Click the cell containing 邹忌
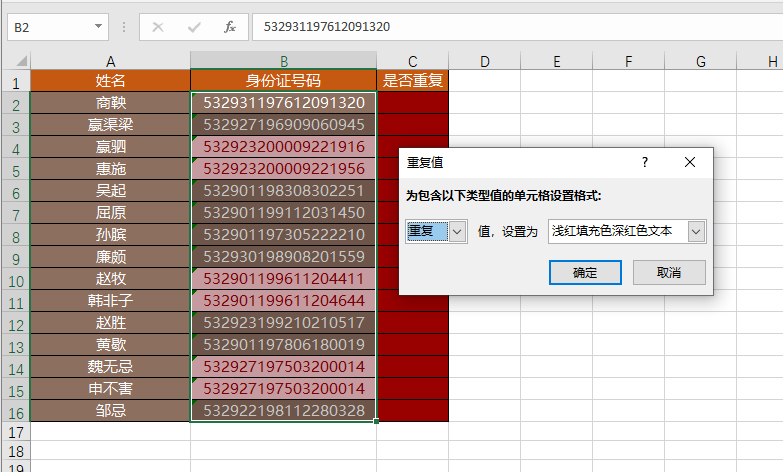 110,410
